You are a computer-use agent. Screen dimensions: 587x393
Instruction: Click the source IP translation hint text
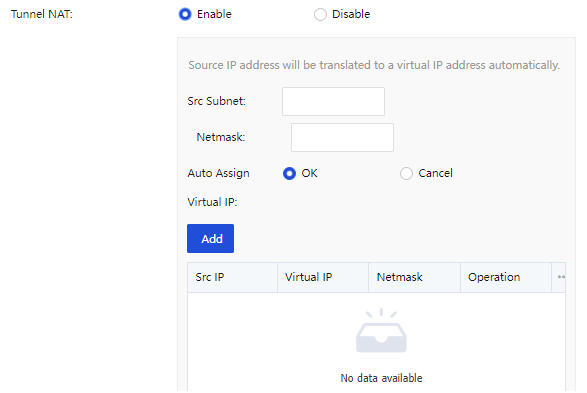pos(374,65)
